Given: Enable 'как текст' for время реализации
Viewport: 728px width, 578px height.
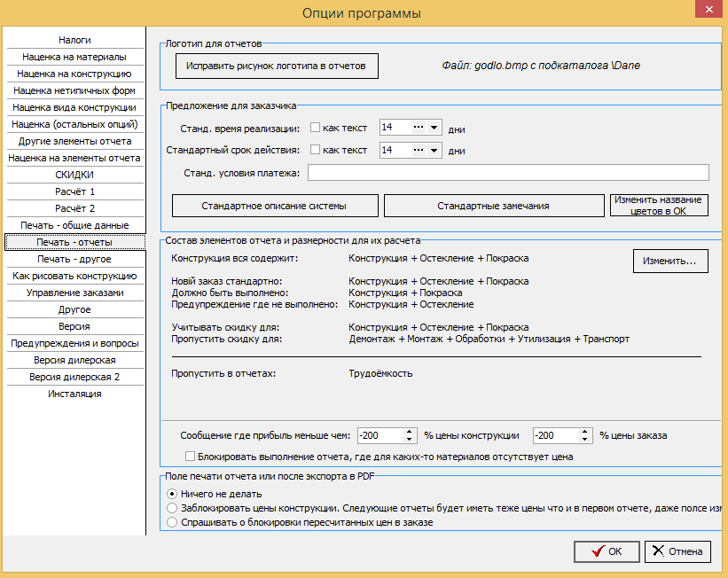Looking at the screenshot, I should [316, 127].
